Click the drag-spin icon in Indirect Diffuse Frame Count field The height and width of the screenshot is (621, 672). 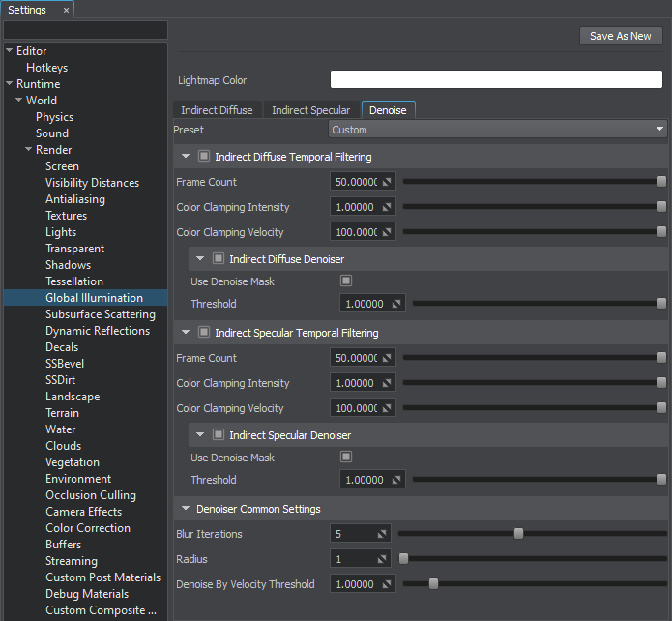387,182
